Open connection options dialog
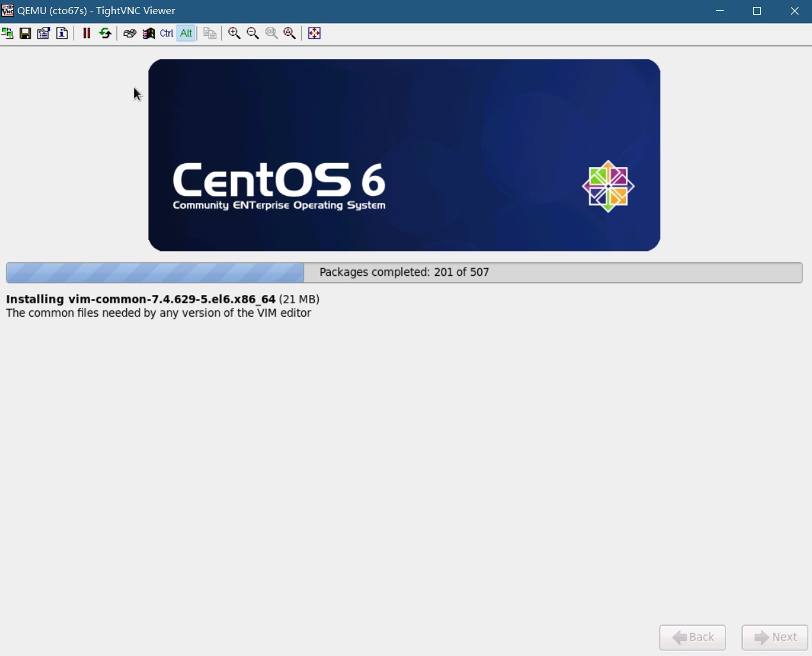This screenshot has height=656, width=812. click(44, 33)
